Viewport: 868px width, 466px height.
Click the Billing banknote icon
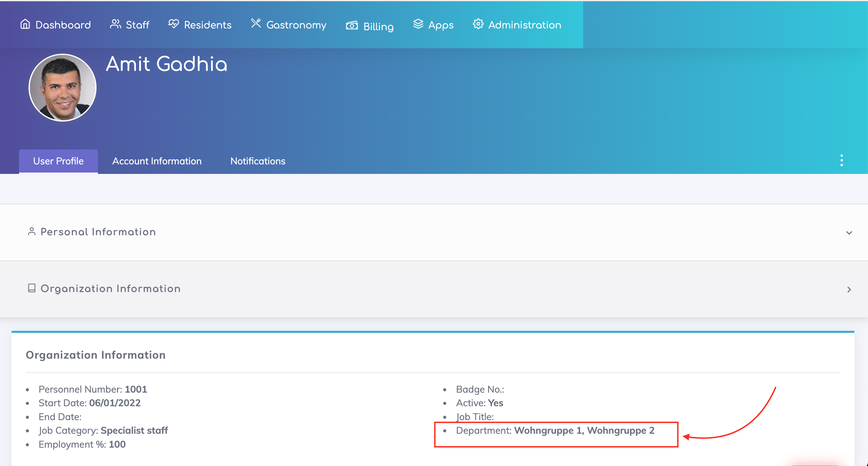(352, 25)
